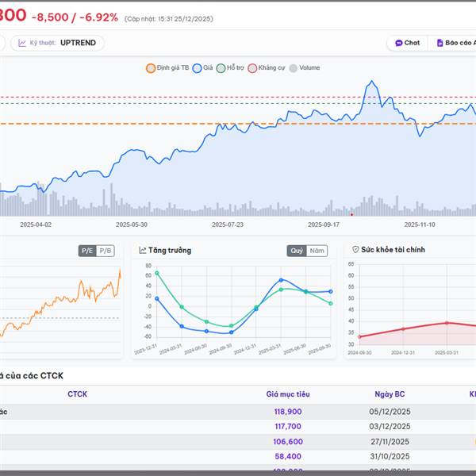Viewport: 476px width, 476px height.
Task: Click the Tăng trưởng growth chart icon
Action: click(x=143, y=250)
